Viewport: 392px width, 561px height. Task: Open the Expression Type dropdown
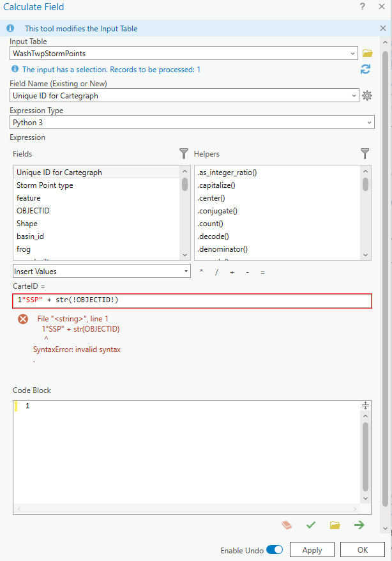(369, 122)
